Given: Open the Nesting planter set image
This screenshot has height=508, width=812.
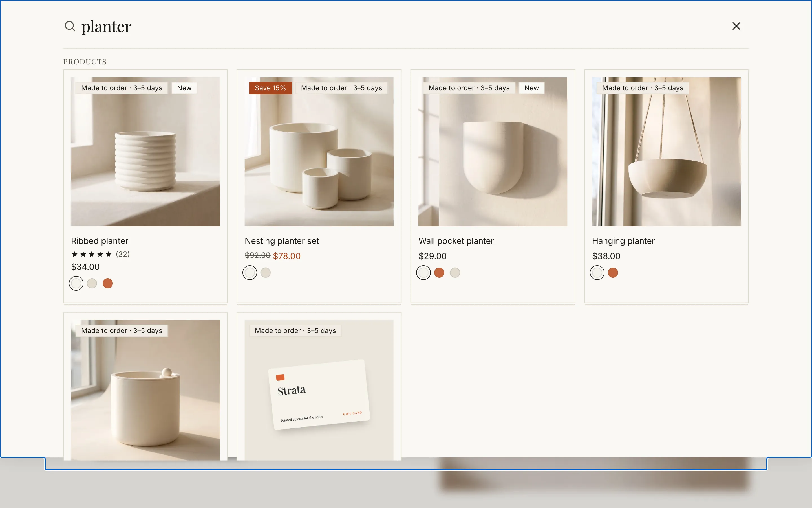Looking at the screenshot, I should coord(319,152).
